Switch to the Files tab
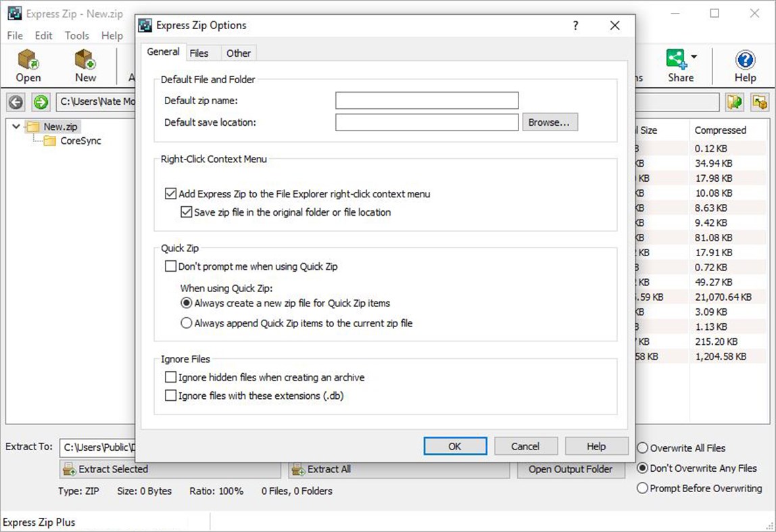 tap(201, 53)
